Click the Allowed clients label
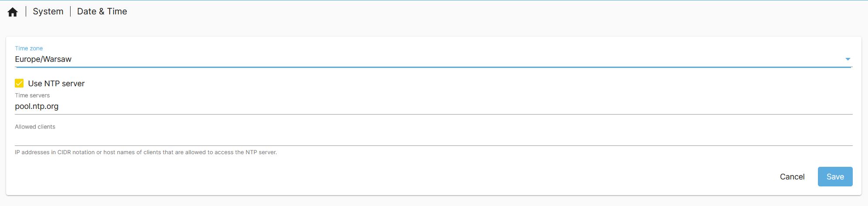The image size is (868, 206). (x=35, y=127)
